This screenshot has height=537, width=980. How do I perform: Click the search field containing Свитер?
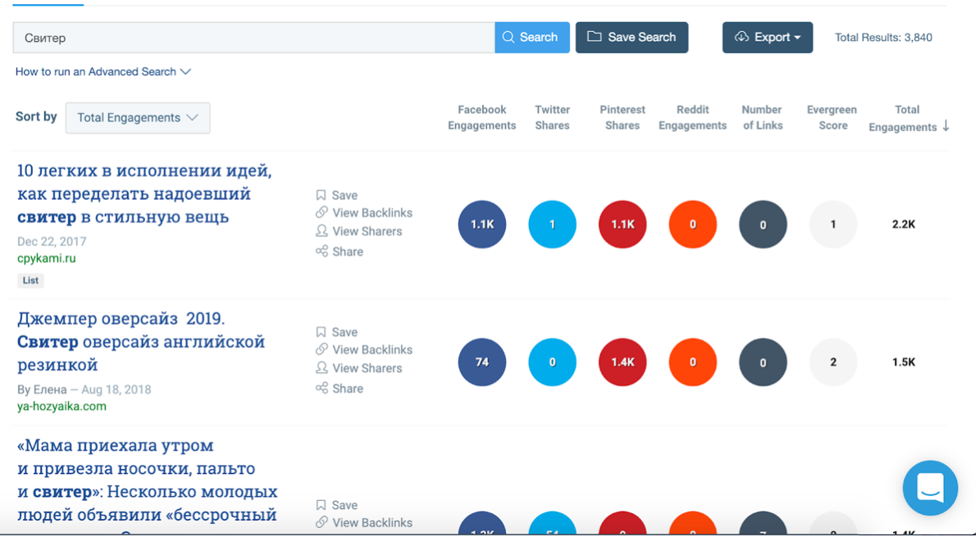click(253, 38)
